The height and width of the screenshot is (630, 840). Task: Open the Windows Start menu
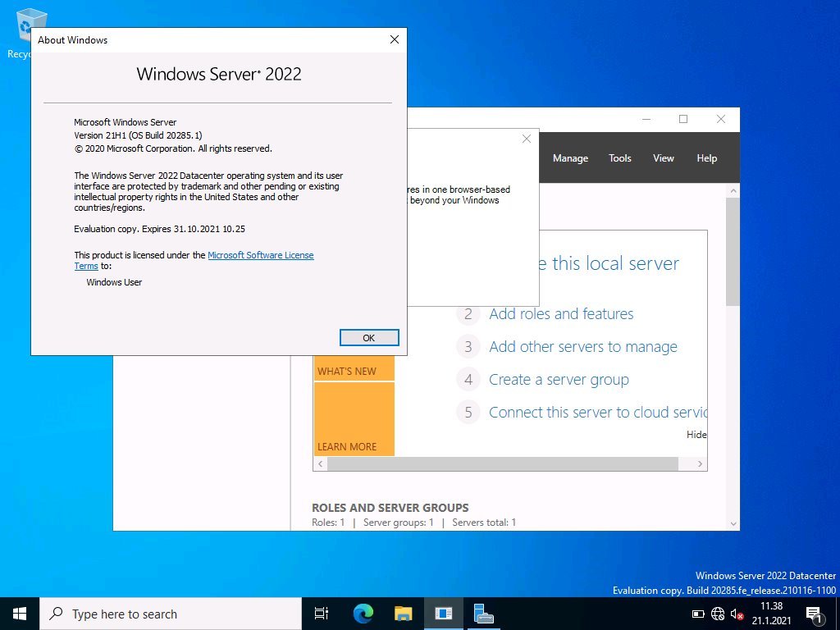pos(20,614)
